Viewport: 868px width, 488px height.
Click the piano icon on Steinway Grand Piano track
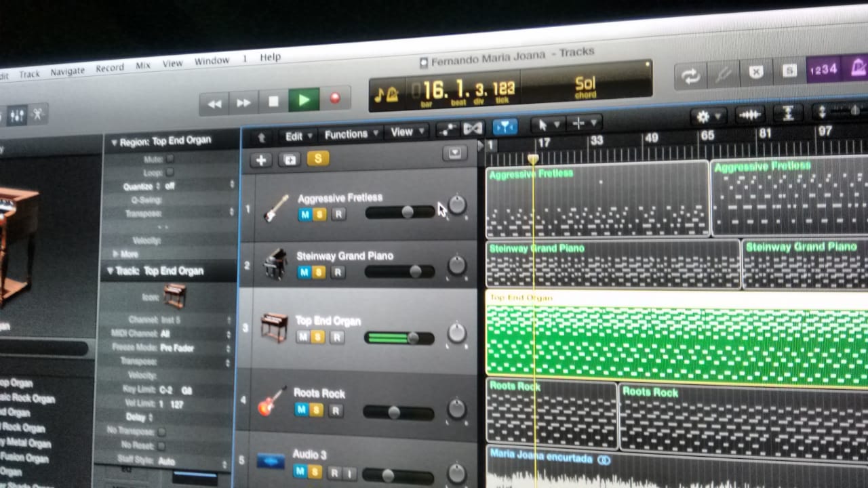pos(275,264)
